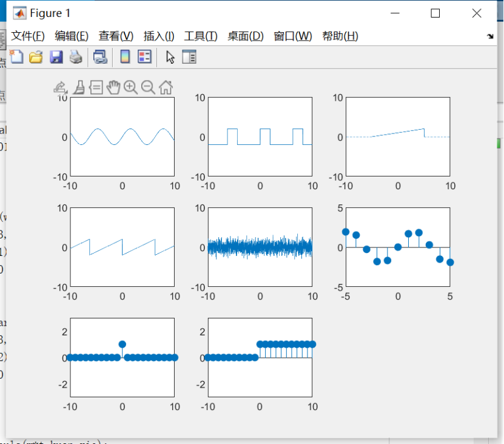This screenshot has height=444, width=504.
Task: Click the noisy signal subplot
Action: click(260, 247)
